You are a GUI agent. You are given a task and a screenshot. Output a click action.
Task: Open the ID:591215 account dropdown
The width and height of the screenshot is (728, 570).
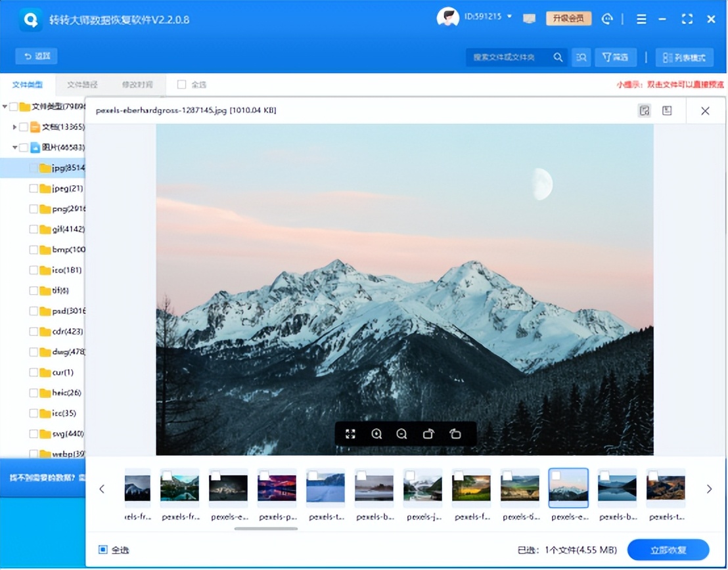488,16
